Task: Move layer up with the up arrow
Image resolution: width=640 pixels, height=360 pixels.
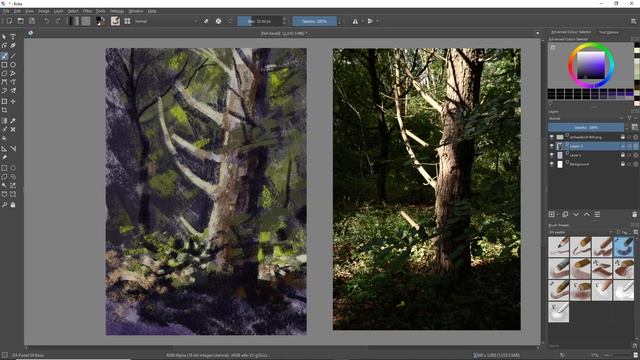Action: 587,215
